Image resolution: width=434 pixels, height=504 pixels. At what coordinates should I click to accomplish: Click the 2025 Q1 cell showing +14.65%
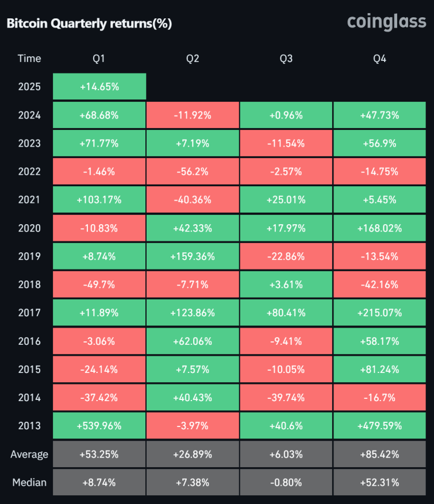coord(99,87)
